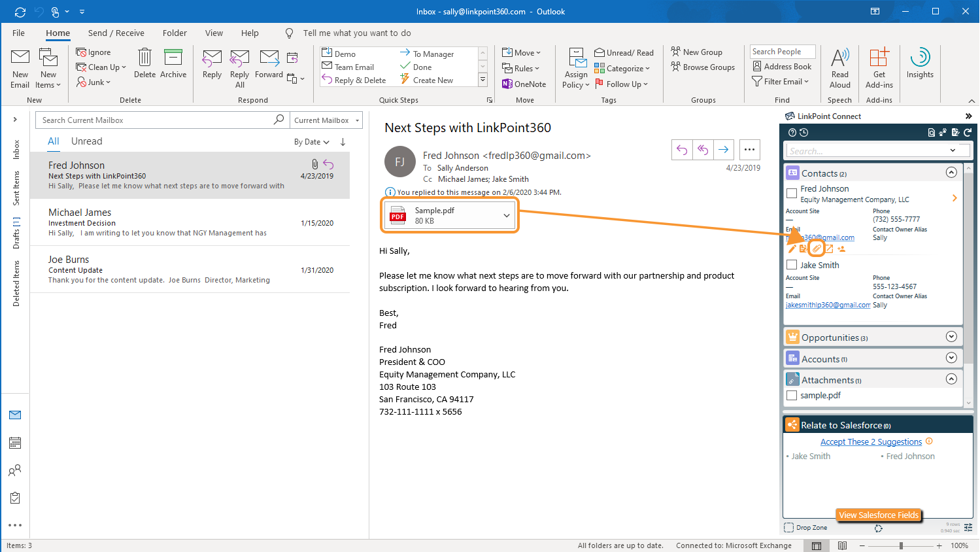The image size is (980, 552).
Task: Click in Search People field
Action: (x=783, y=52)
